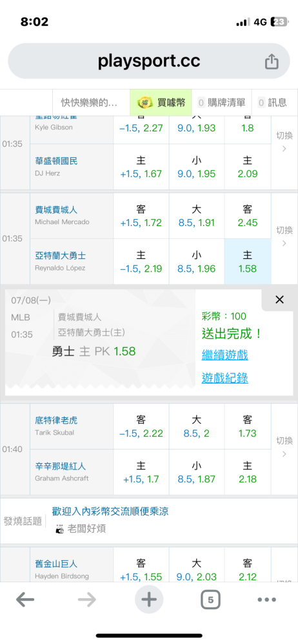Tap the share icon in address bar
The height and width of the screenshot is (644, 298).
[x=272, y=62]
